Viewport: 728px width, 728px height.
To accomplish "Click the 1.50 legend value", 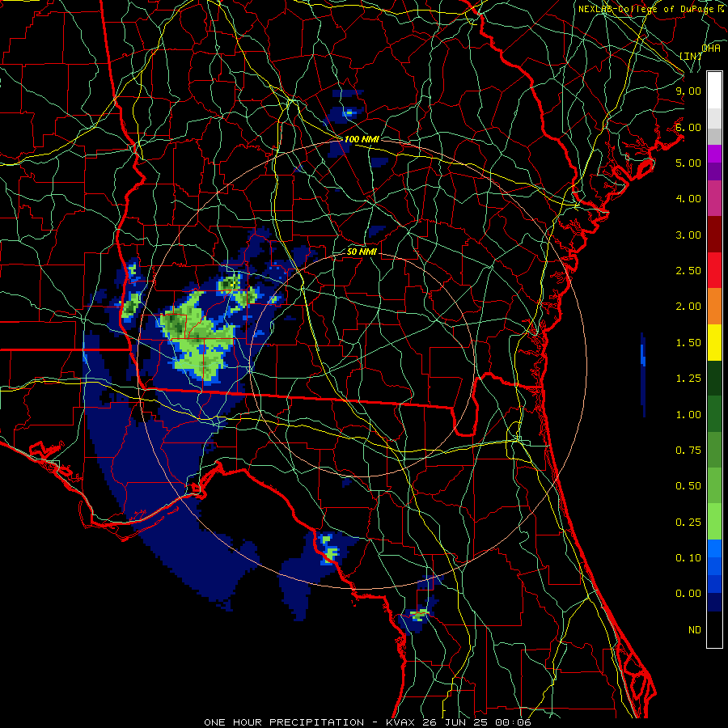I will 688,343.
